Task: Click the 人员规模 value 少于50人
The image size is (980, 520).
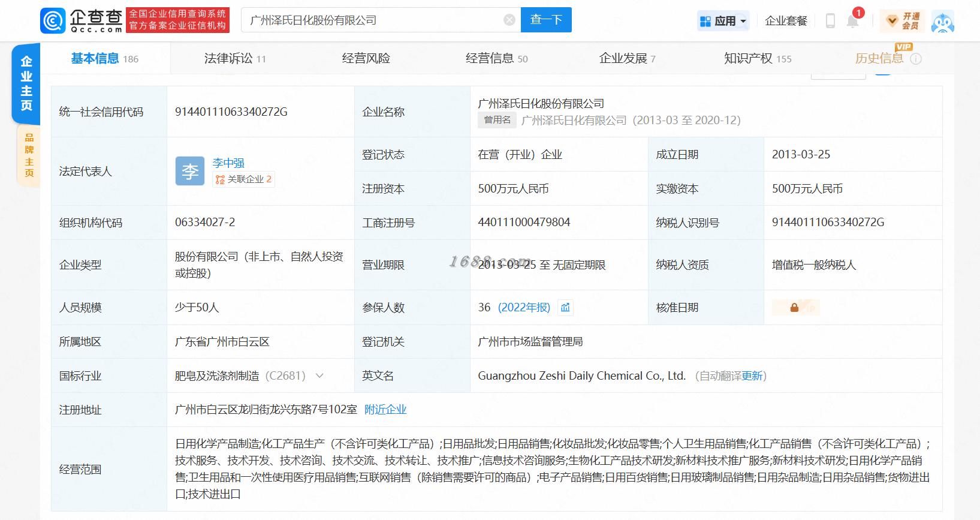Action: pos(197,308)
